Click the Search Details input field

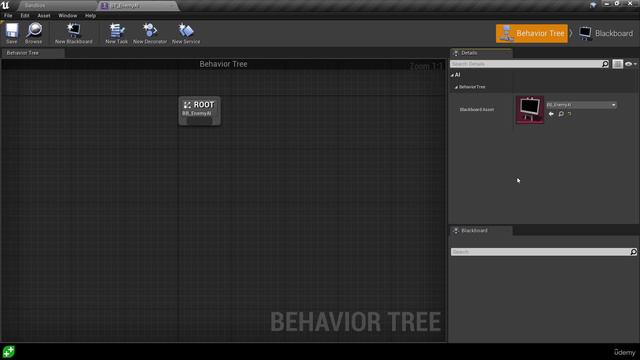coord(526,64)
